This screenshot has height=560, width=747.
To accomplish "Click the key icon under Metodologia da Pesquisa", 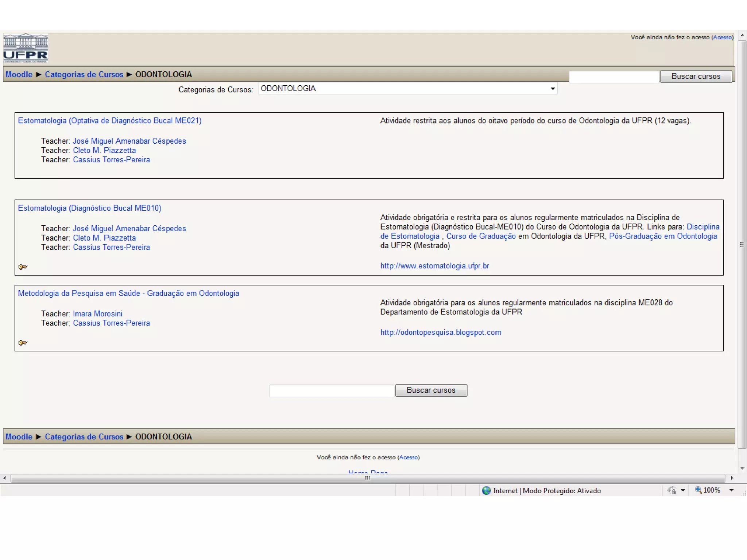I will click(x=23, y=343).
